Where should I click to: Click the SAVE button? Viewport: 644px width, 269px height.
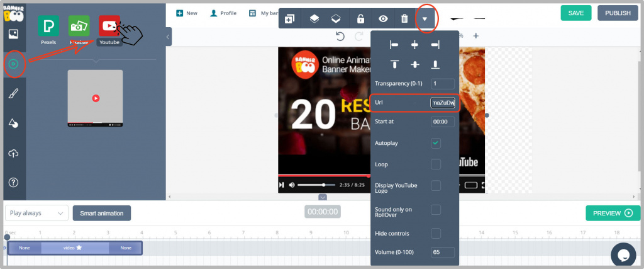pos(576,13)
